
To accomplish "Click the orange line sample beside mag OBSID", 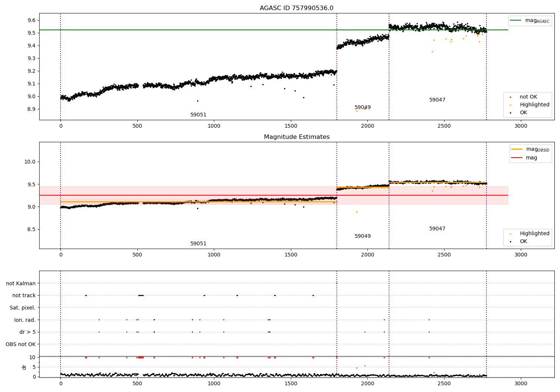I will 517,149.
